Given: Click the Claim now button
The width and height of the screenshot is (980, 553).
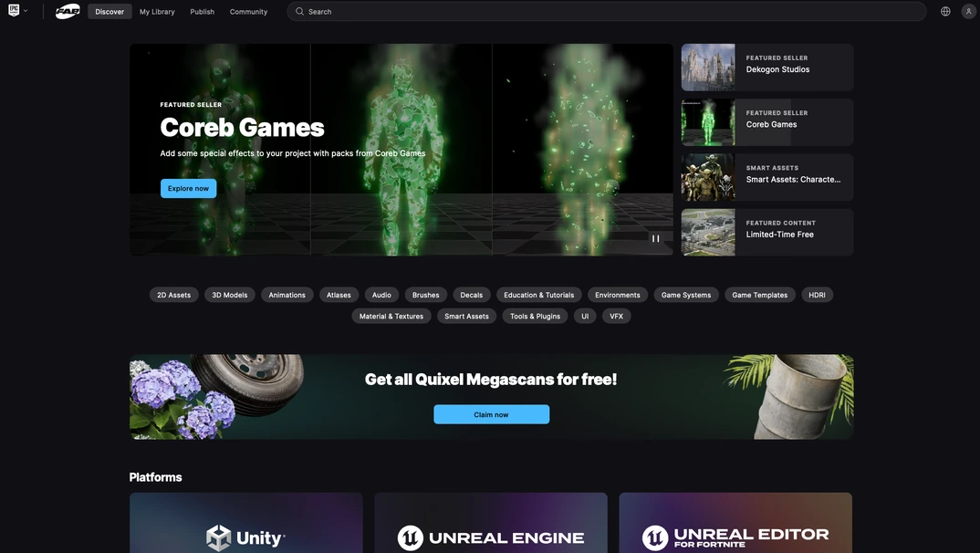Looking at the screenshot, I should click(x=491, y=414).
